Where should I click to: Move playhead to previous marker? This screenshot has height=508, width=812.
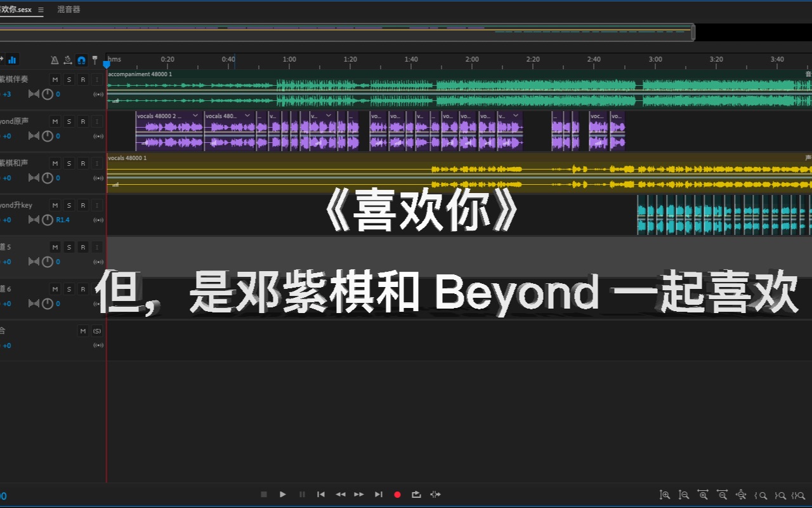321,494
